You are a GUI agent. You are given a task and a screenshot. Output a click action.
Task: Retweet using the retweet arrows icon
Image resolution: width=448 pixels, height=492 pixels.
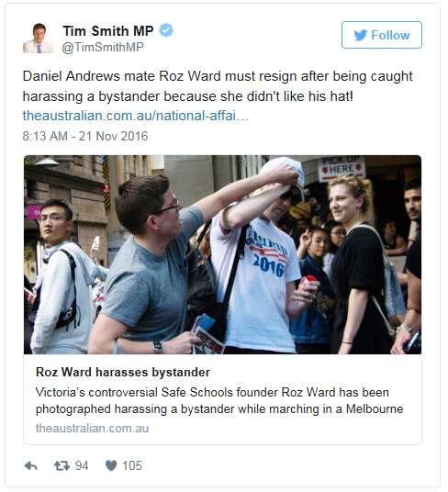coord(62,466)
